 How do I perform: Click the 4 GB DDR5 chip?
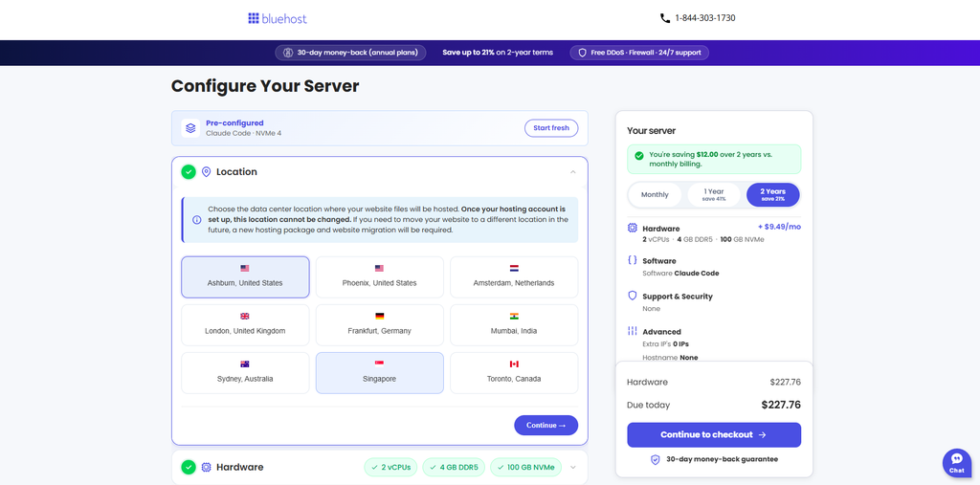(x=454, y=467)
